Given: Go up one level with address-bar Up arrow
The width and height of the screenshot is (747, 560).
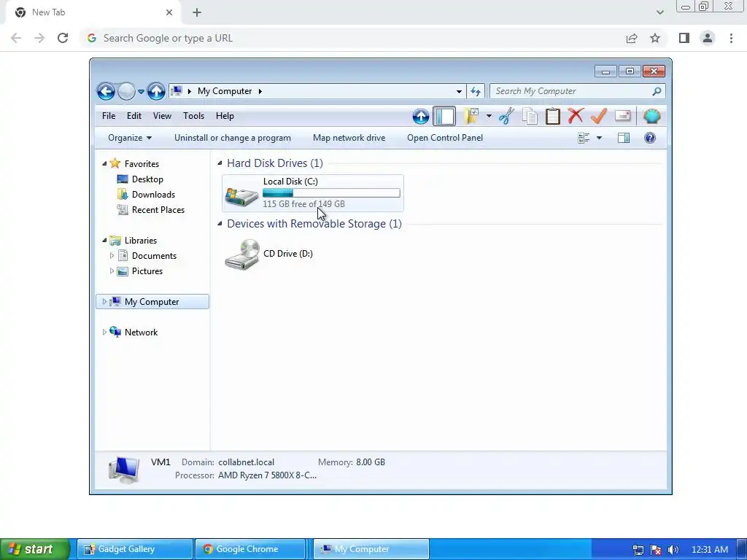Looking at the screenshot, I should [156, 91].
